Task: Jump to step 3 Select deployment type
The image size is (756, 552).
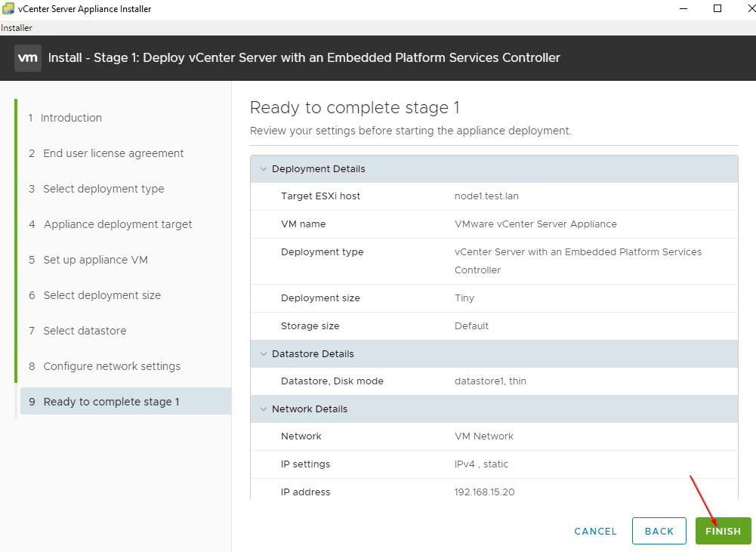Action: click(x=97, y=189)
